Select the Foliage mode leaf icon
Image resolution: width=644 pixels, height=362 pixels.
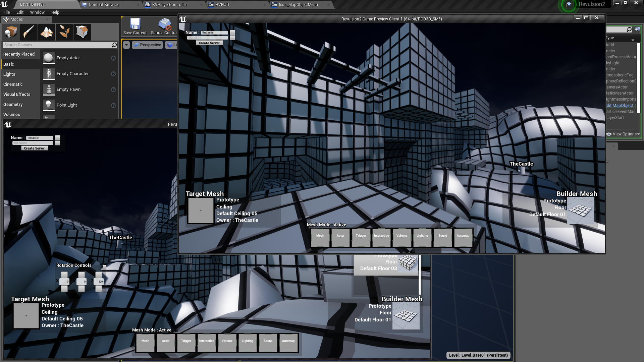tap(64, 32)
